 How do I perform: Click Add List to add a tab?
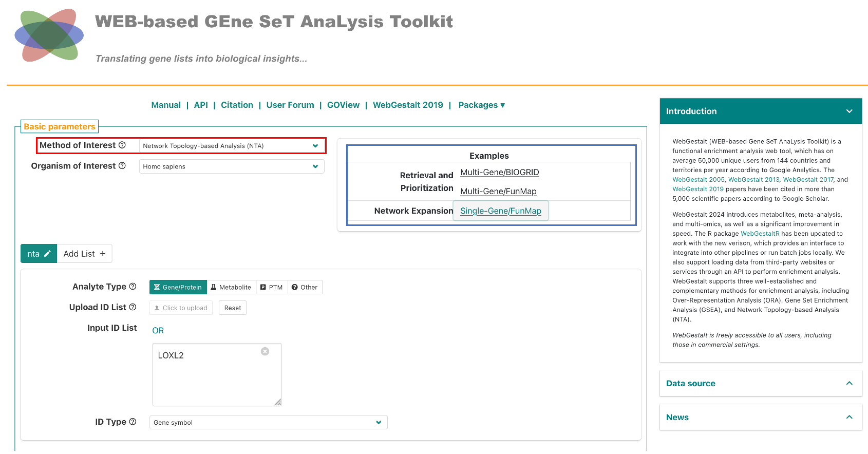point(84,254)
